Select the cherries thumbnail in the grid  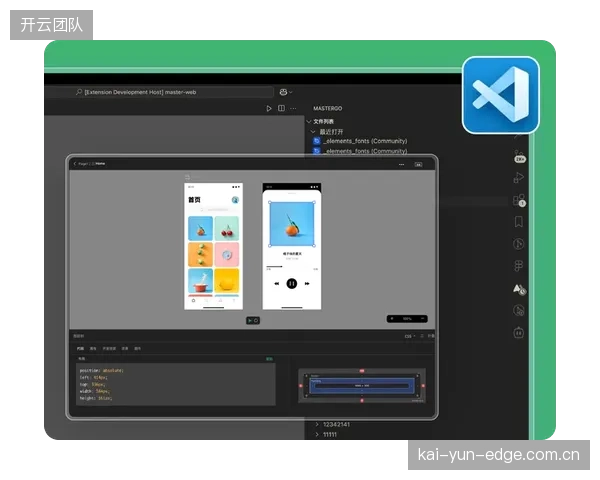[227, 229]
